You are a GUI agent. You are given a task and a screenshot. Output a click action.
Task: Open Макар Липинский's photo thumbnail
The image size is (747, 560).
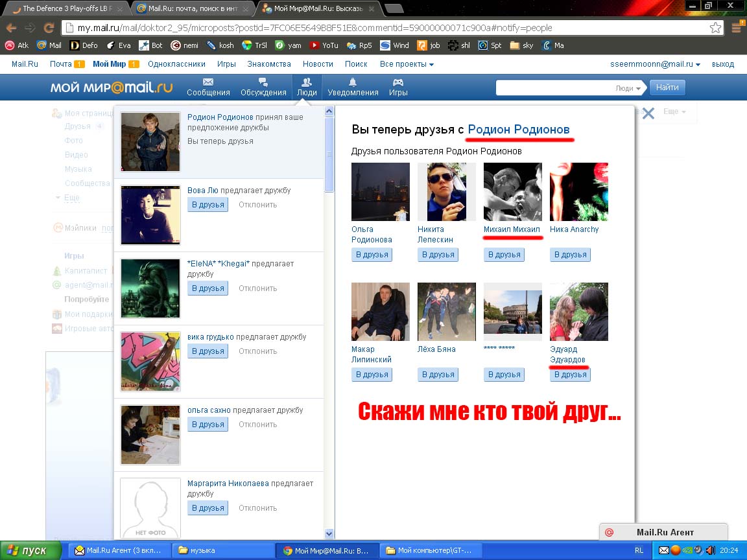(380, 312)
